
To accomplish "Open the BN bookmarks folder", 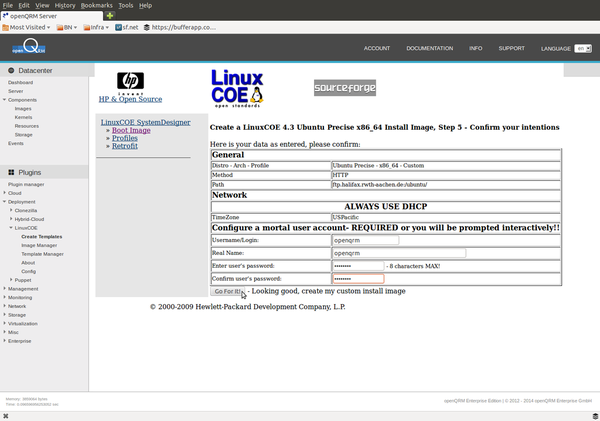I will [67, 27].
